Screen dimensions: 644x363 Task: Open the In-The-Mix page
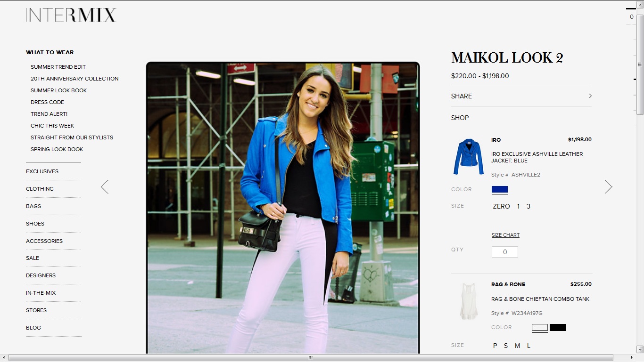(41, 293)
